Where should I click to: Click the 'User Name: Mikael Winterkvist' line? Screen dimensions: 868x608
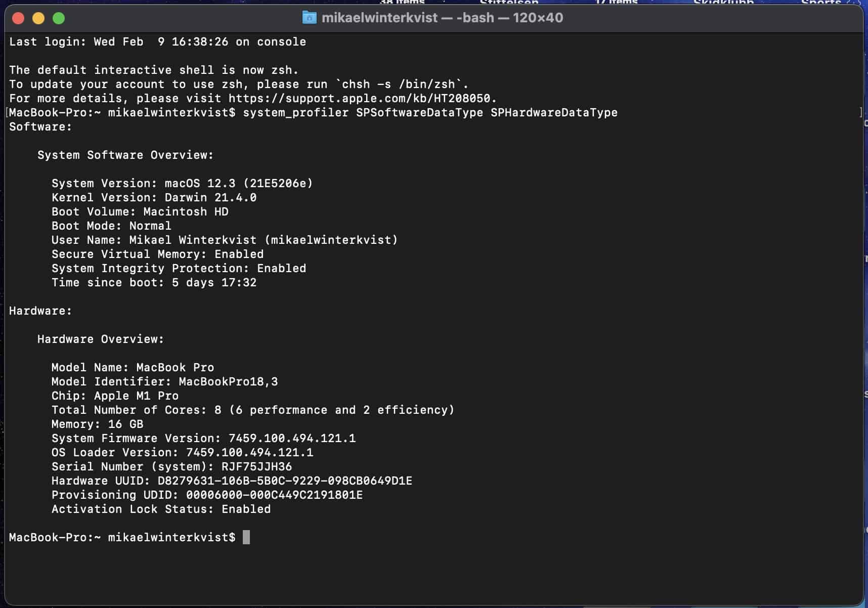[225, 240]
